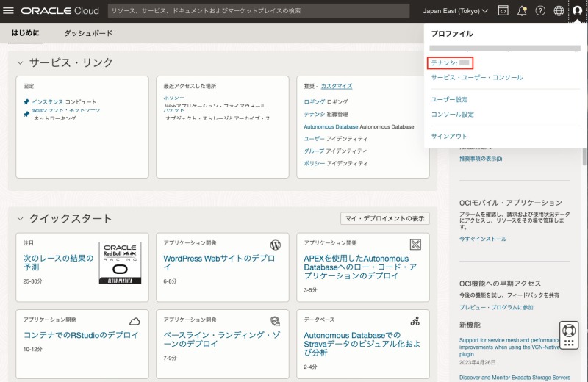Screen dimensions: 588x382
Task: Select サインアウト in the profile menu
Action: tap(449, 136)
